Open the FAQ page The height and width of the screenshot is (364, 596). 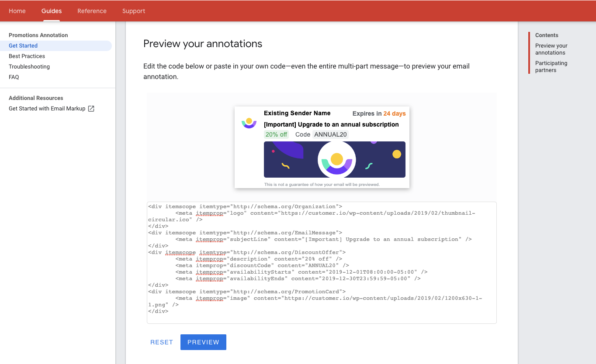[14, 77]
